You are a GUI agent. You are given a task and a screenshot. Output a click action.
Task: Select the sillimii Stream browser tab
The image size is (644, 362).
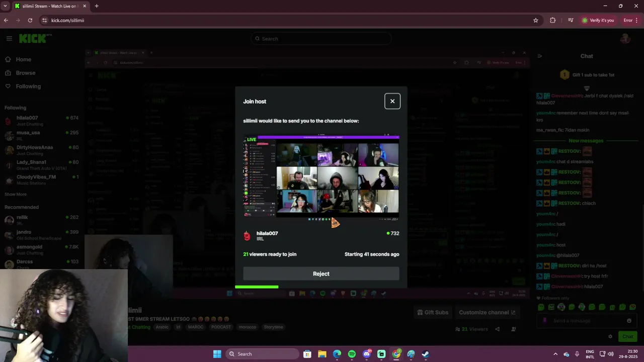tap(50, 6)
